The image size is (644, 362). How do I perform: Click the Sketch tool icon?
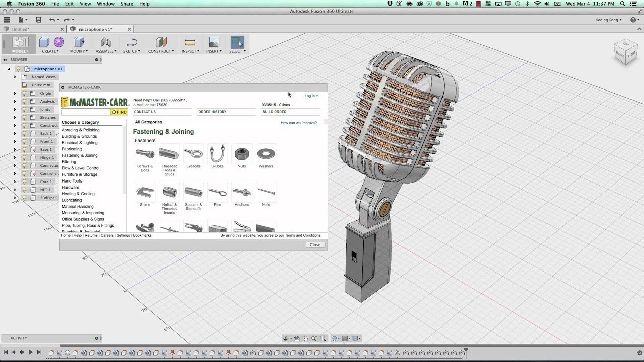(x=131, y=42)
